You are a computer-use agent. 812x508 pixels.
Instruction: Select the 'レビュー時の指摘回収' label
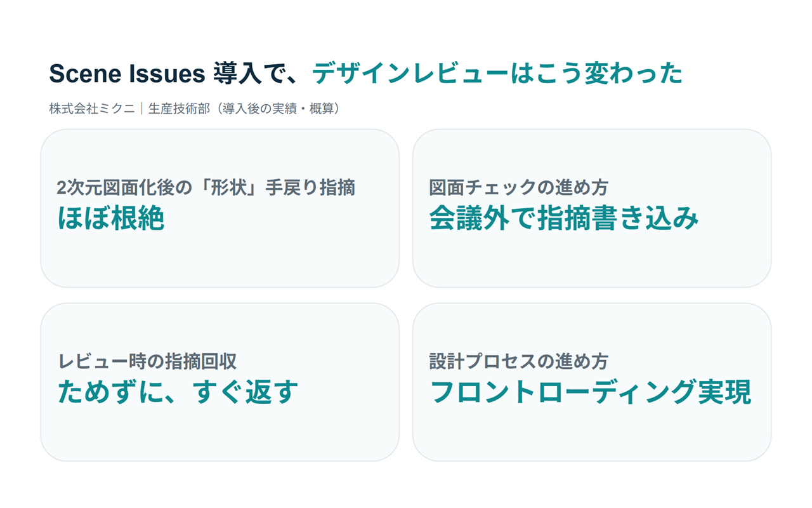coord(147,362)
